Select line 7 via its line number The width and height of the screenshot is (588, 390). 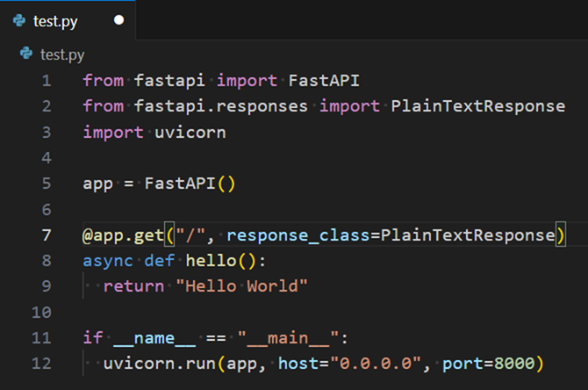pos(47,235)
